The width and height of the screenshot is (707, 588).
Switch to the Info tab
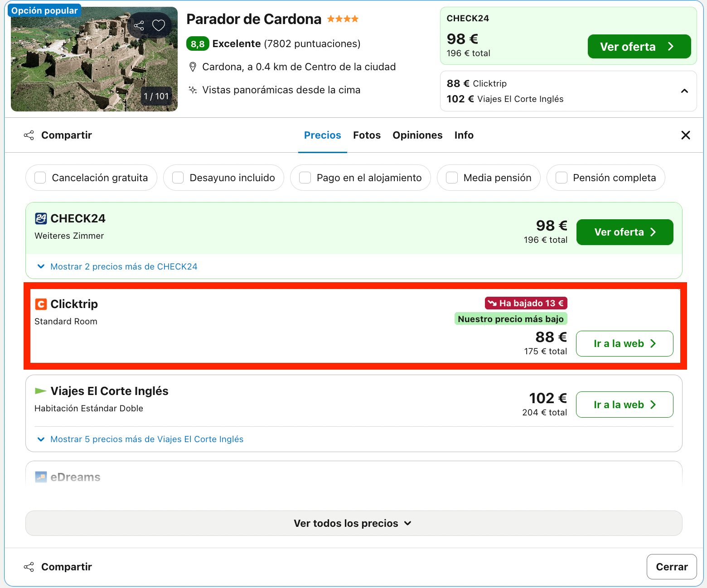(x=464, y=135)
